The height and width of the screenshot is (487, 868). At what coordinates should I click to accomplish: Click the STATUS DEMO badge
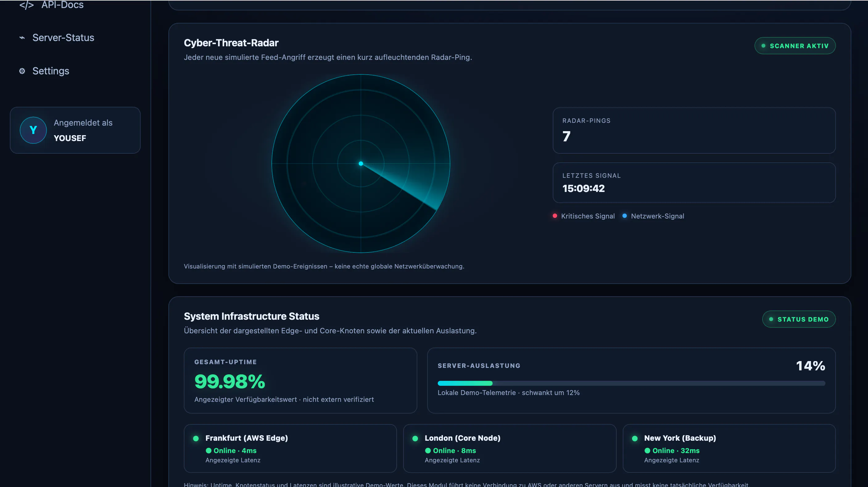tap(799, 319)
